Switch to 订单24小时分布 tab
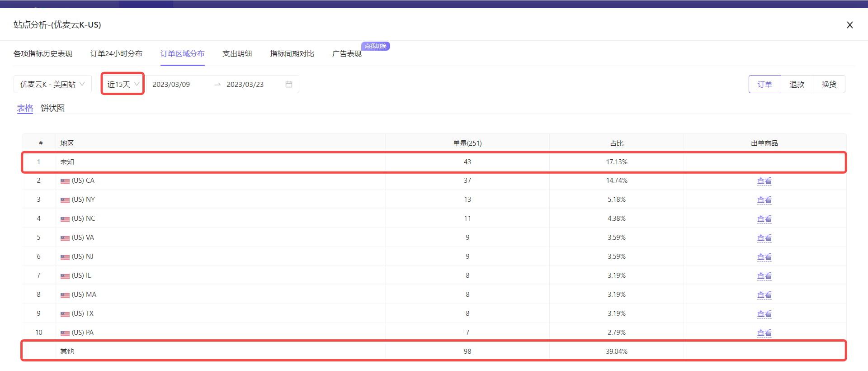The height and width of the screenshot is (371, 868). click(116, 53)
